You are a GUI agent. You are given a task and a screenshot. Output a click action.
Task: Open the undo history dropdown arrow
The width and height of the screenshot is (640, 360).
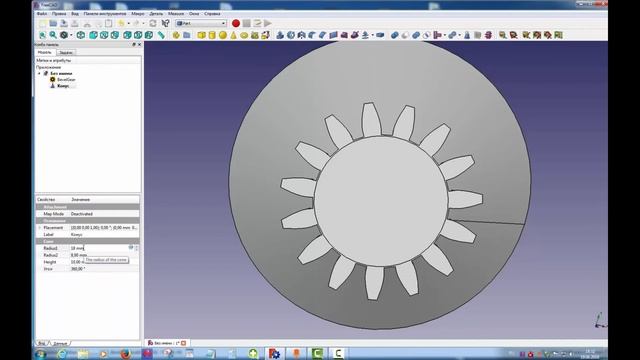pos(129,24)
